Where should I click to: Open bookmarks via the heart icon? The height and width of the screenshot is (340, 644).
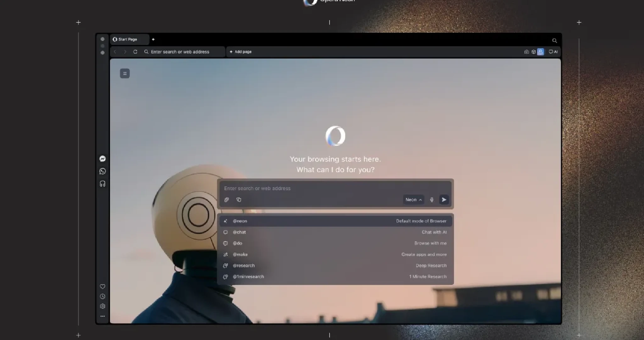click(x=103, y=286)
